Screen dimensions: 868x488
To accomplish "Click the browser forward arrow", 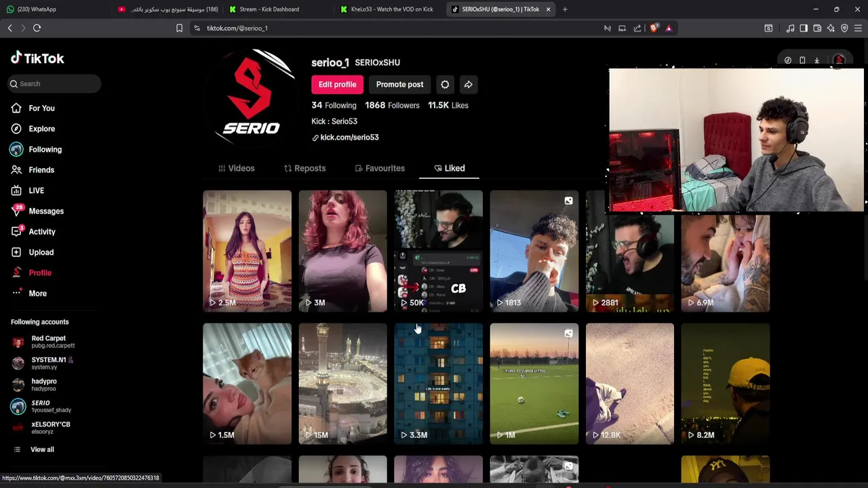I will point(23,28).
